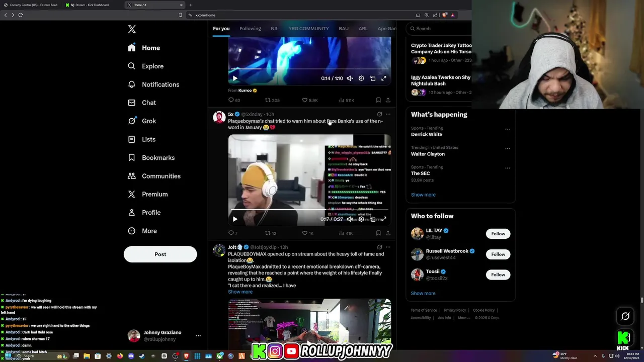Expand the More menu in the sidebar
The image size is (644, 362).
142,231
